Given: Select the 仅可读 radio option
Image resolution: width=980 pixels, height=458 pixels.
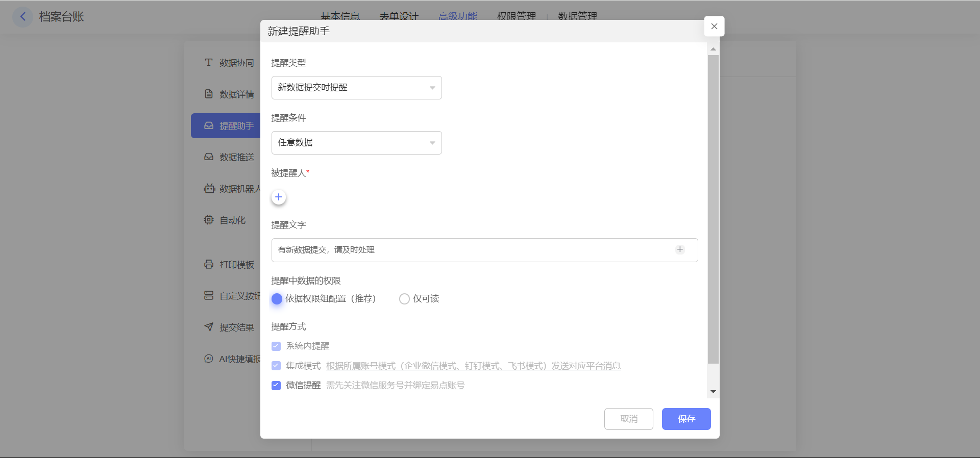Looking at the screenshot, I should [x=404, y=299].
